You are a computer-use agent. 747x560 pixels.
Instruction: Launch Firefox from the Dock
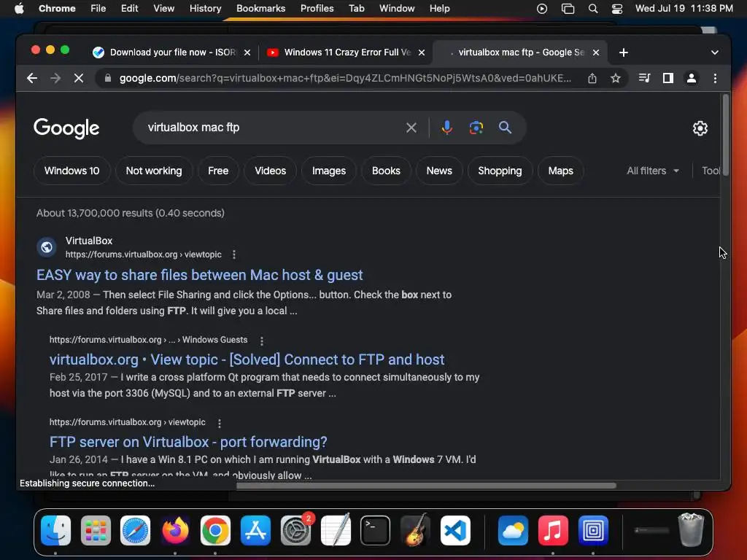(x=175, y=531)
